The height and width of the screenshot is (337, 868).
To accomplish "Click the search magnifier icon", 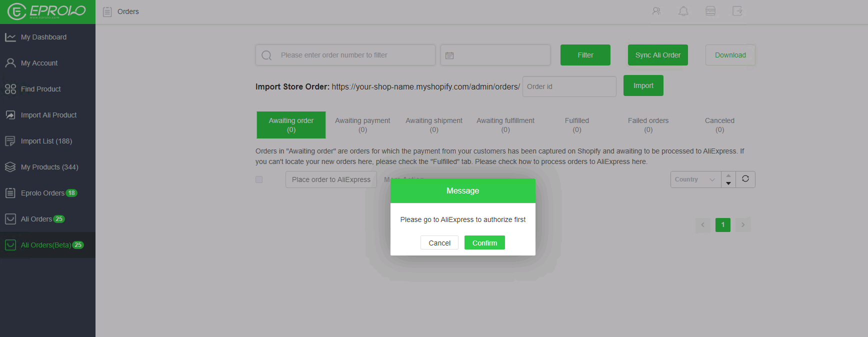I will point(266,55).
